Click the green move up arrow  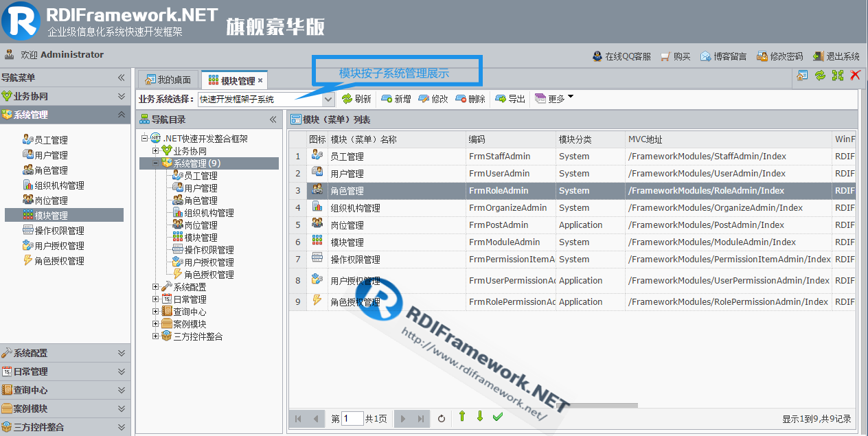coord(462,416)
